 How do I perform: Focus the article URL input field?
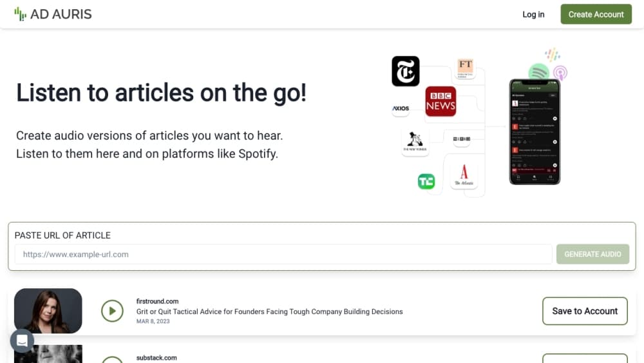coord(283,254)
